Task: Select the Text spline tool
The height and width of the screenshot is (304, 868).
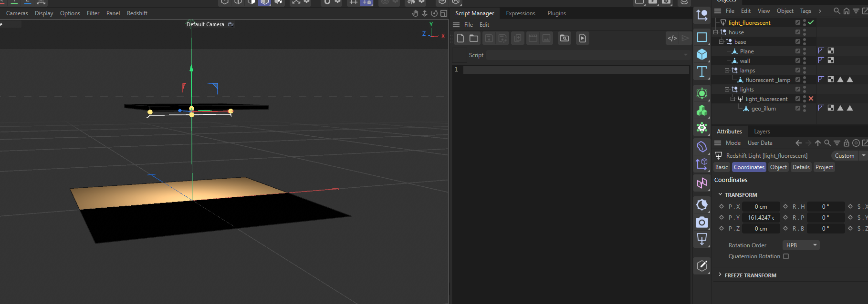Action: tap(702, 72)
